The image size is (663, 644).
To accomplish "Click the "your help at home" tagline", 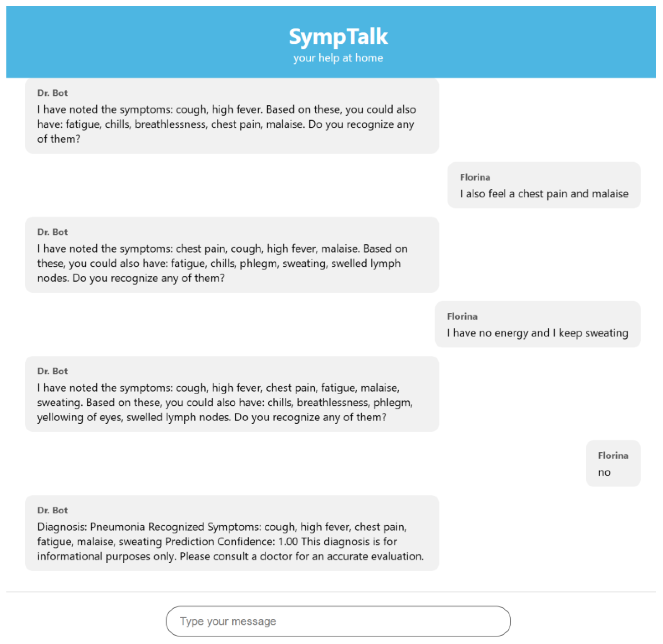I will coord(338,58).
